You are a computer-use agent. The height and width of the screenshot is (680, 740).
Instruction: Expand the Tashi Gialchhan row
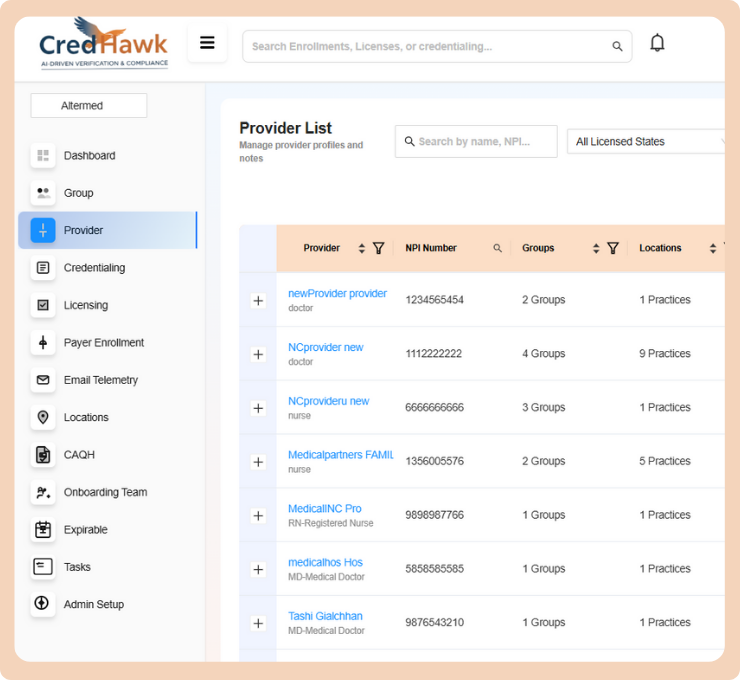[x=258, y=623]
